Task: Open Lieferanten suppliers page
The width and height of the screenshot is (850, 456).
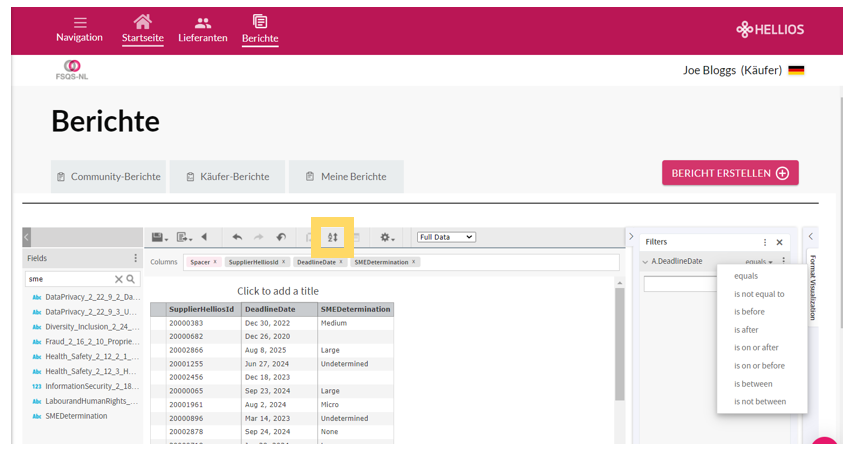Action: (x=203, y=30)
